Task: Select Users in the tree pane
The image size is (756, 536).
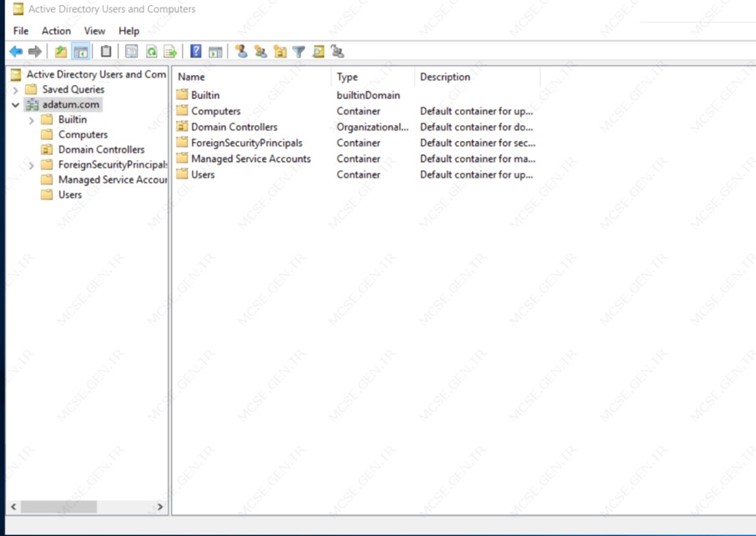Action: point(70,195)
